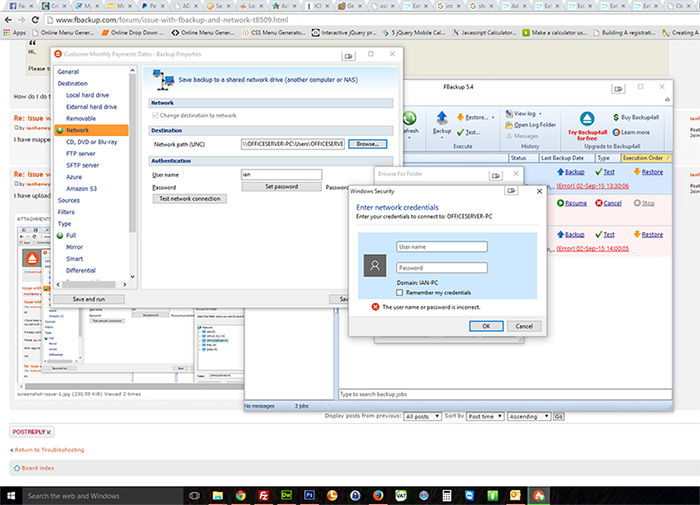
Task: Click the search backup jobs field
Action: [x=505, y=394]
